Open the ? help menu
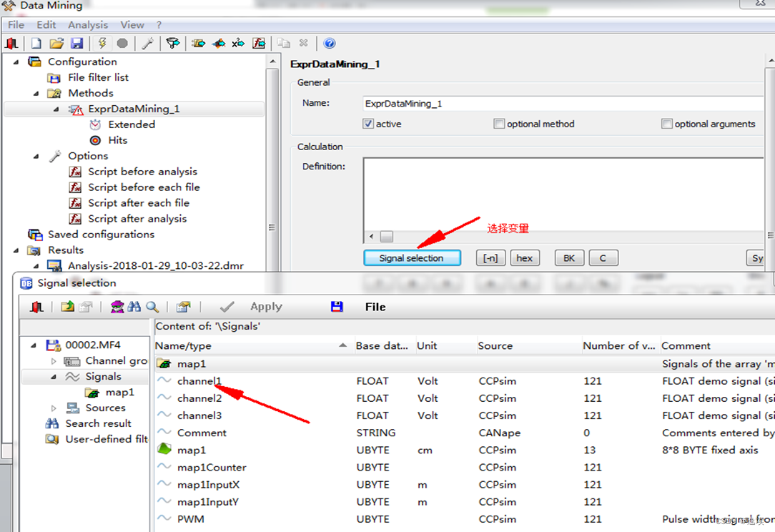Viewport: 775px width, 532px height. (x=159, y=25)
